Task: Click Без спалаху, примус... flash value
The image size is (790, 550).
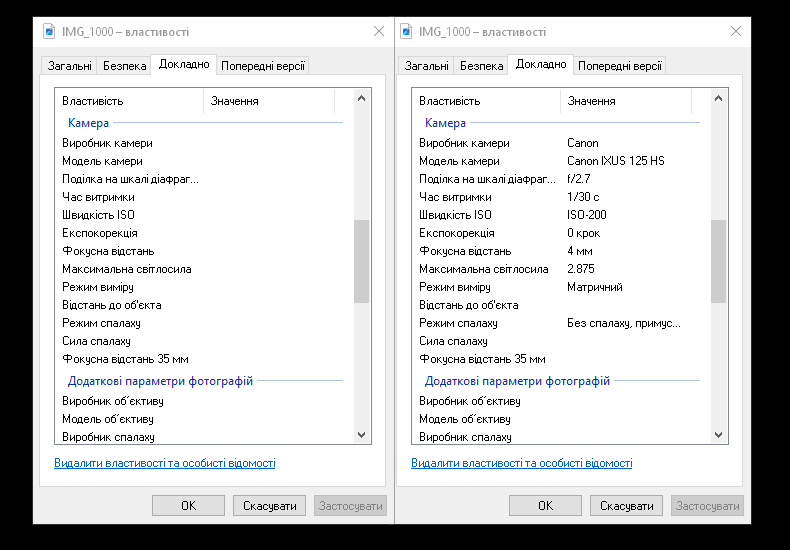Action: coord(624,323)
